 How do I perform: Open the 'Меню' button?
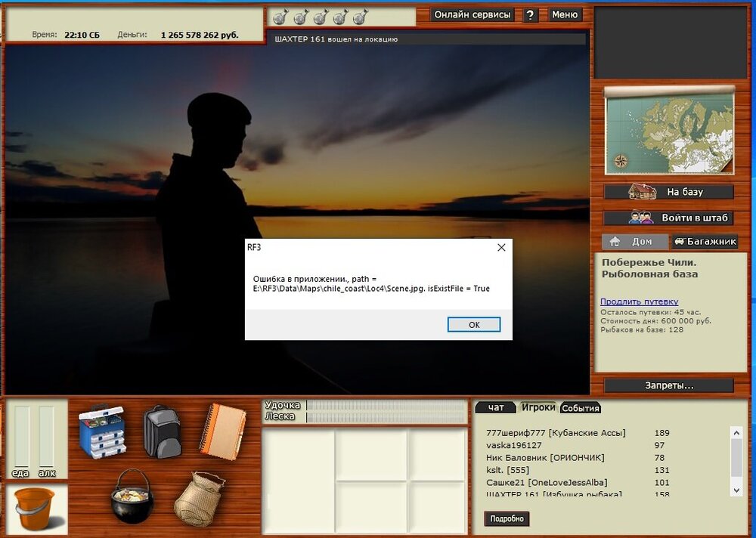[x=565, y=14]
